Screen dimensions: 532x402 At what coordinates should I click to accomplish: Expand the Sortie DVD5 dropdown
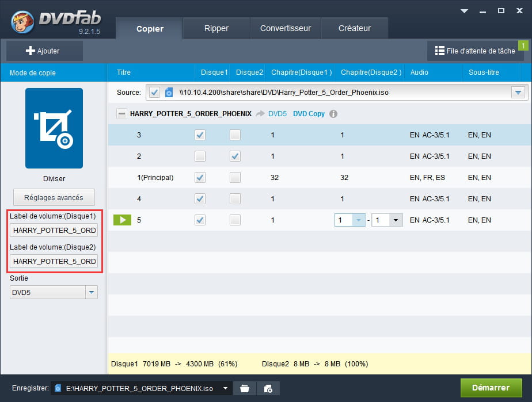[91, 293]
